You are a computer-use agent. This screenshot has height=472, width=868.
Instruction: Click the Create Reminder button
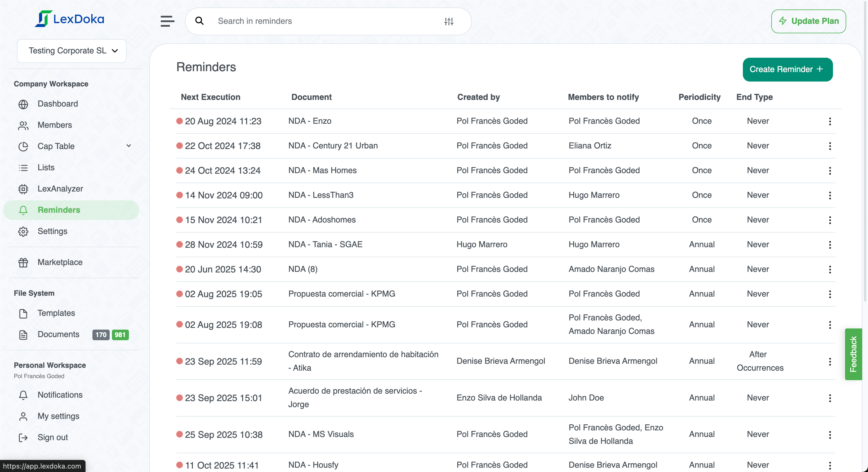(x=787, y=69)
